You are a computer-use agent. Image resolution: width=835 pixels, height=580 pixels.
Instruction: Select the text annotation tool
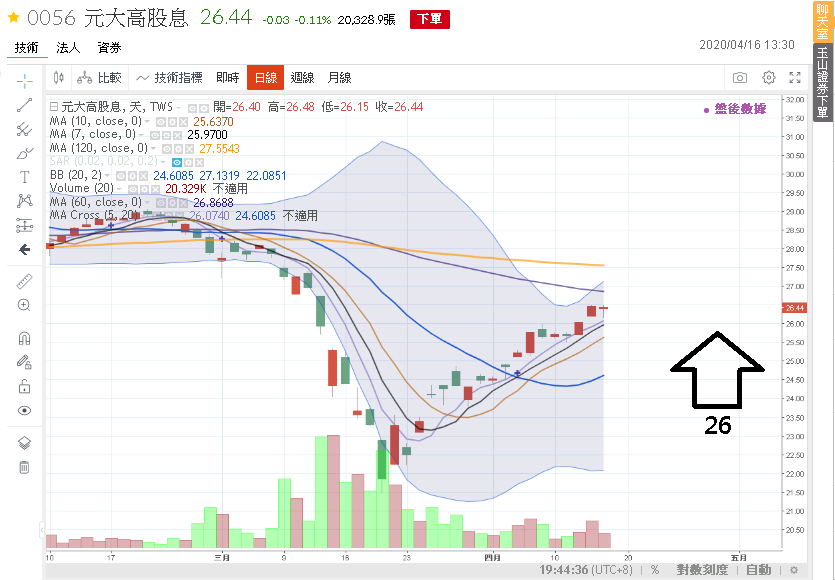24,177
